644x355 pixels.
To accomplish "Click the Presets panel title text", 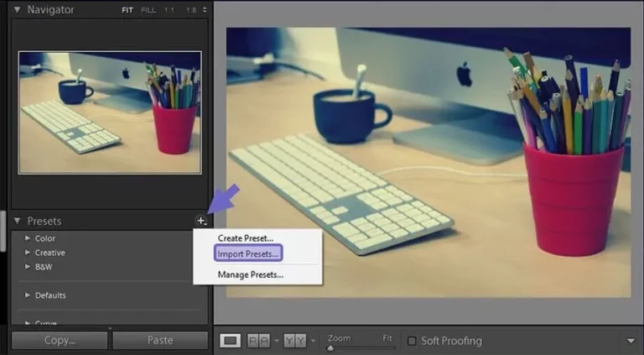I will tap(44, 221).
